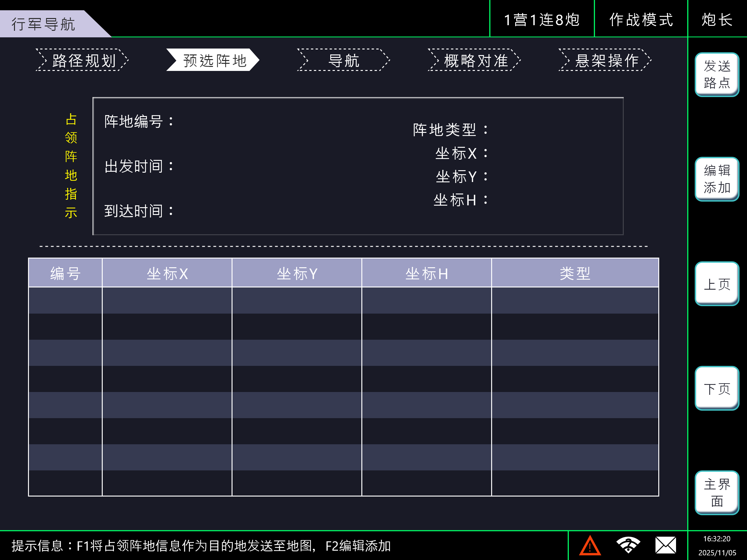Click the 上页 previous page button

pos(716,284)
